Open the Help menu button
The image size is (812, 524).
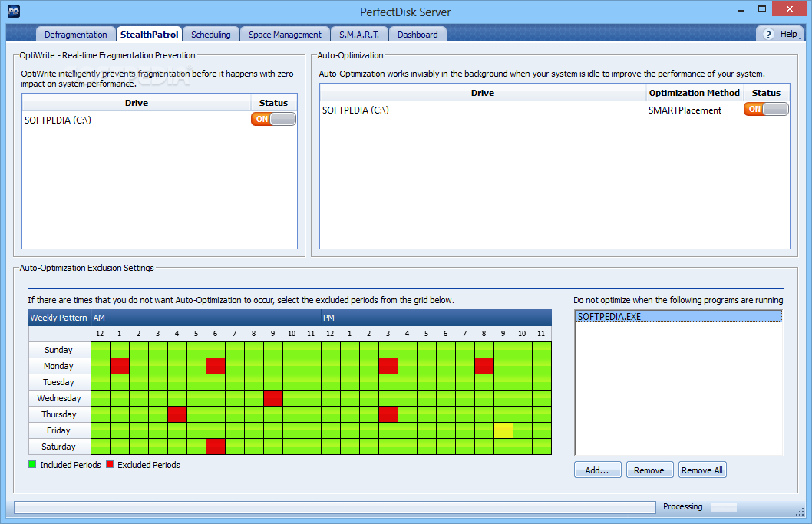[780, 35]
